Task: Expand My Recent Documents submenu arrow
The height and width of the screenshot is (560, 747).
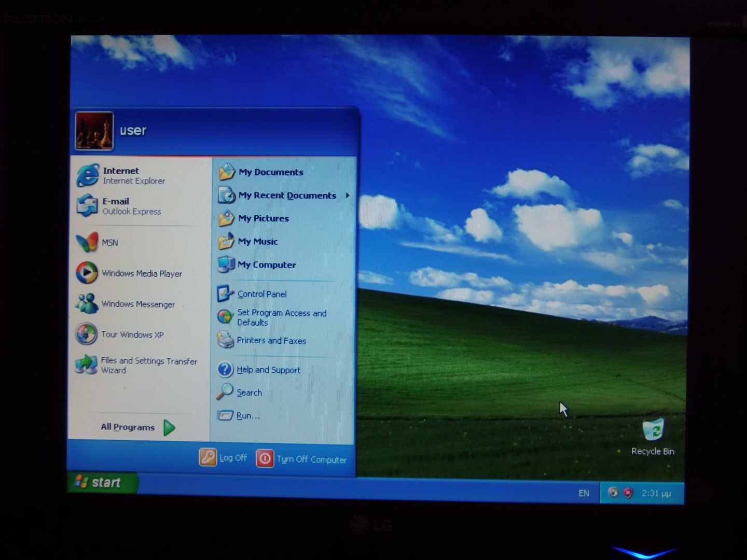Action: click(x=347, y=195)
